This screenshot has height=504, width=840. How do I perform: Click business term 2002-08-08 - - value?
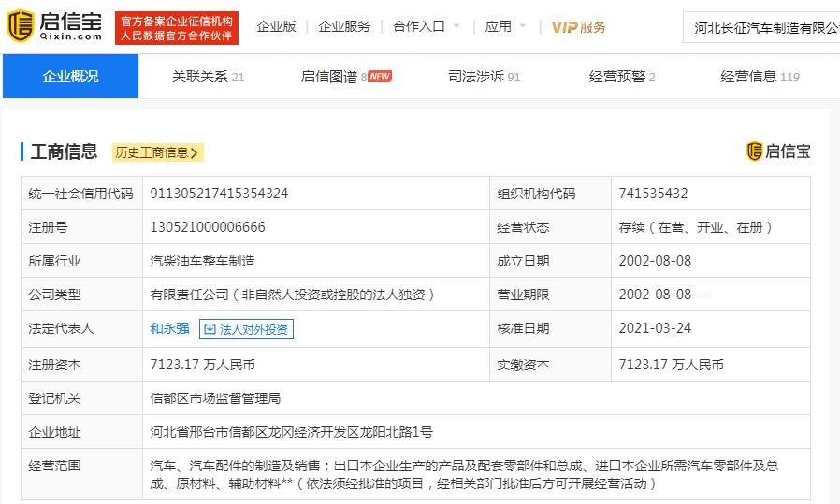[x=665, y=295]
